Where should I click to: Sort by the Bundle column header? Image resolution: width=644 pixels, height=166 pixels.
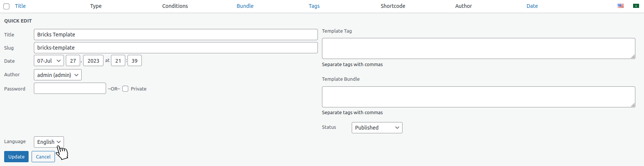(245, 6)
